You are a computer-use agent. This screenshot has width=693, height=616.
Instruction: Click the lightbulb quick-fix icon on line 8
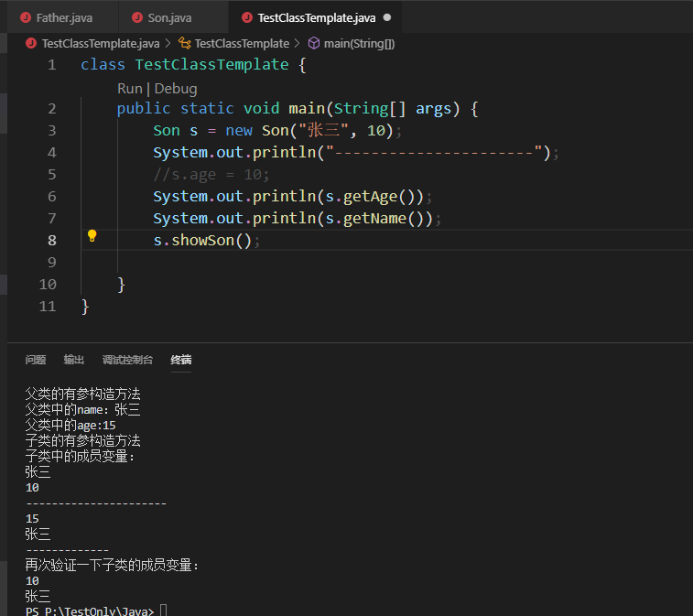click(92, 236)
